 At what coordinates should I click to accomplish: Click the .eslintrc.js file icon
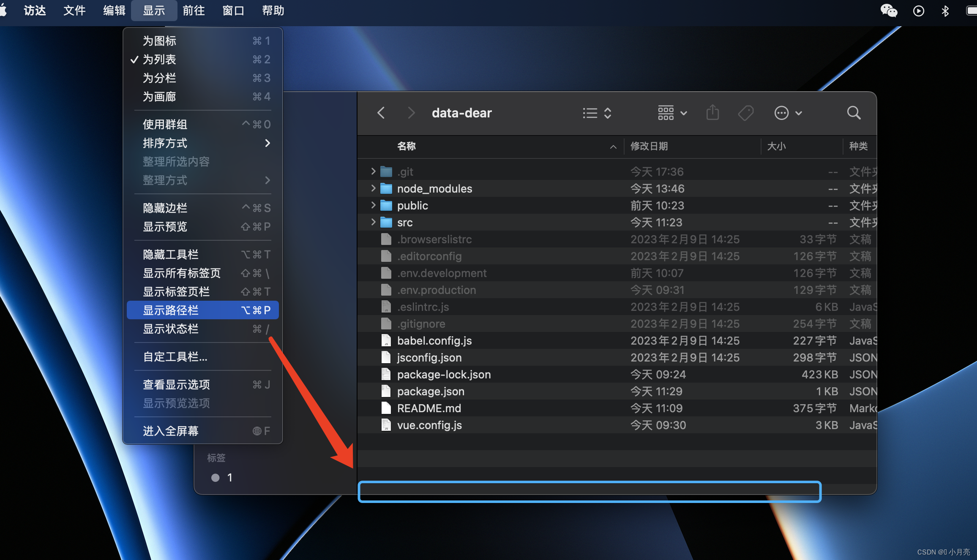tap(386, 307)
